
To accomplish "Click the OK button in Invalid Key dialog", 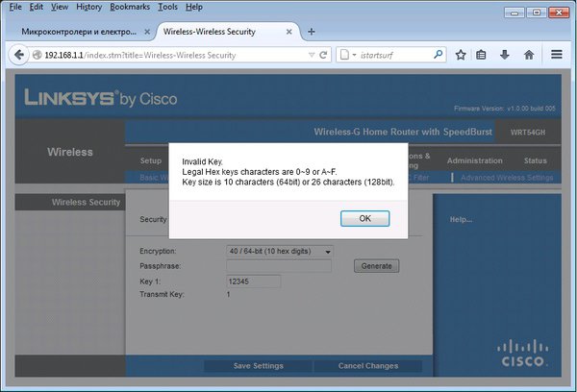I will pos(364,218).
